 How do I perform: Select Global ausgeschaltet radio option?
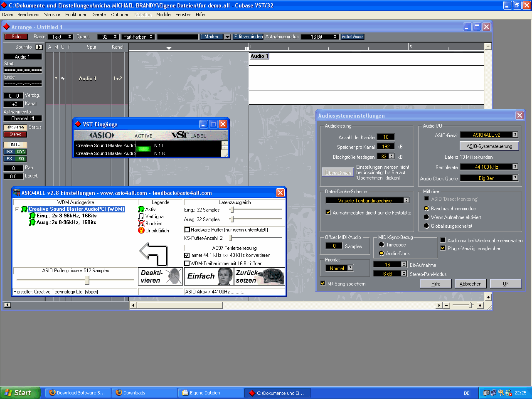pos(426,226)
